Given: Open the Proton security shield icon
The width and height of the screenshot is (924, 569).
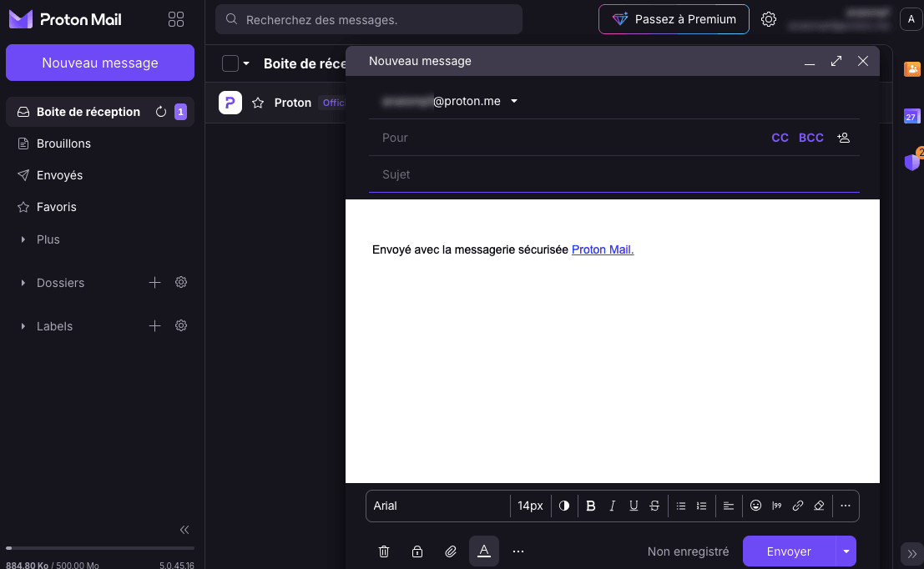Looking at the screenshot, I should (911, 162).
